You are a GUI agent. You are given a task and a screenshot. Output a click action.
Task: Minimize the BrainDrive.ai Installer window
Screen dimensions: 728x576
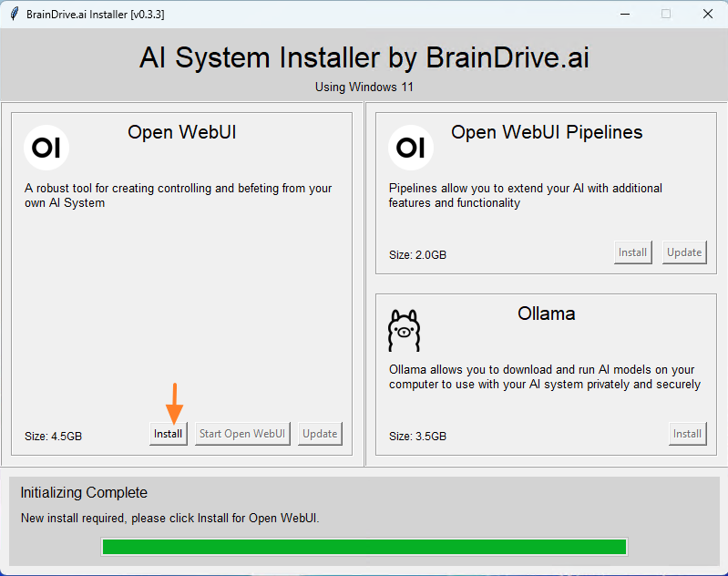point(624,15)
